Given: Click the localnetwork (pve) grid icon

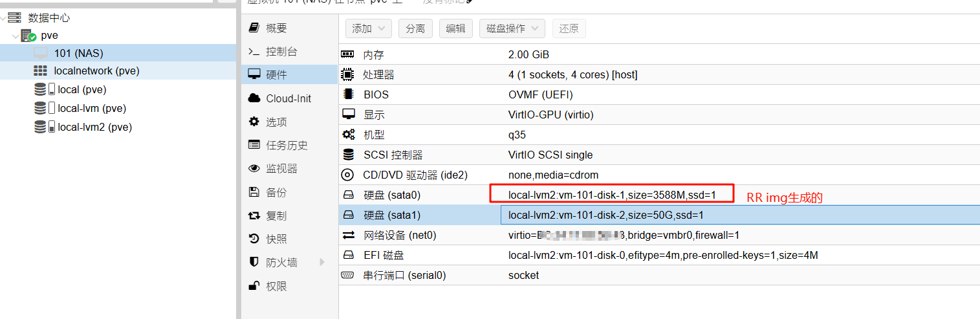Looking at the screenshot, I should click(x=41, y=71).
